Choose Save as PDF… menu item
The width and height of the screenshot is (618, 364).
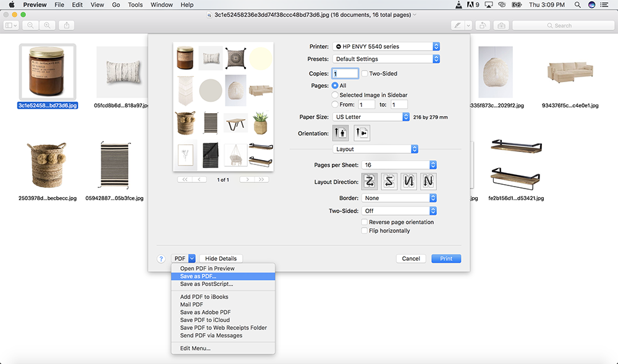[x=223, y=276]
